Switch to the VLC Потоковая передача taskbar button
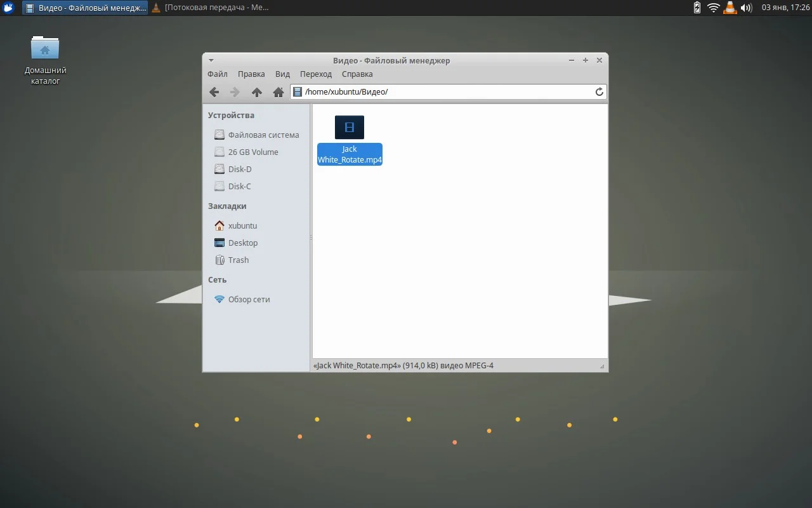The height and width of the screenshot is (508, 812). 211,8
